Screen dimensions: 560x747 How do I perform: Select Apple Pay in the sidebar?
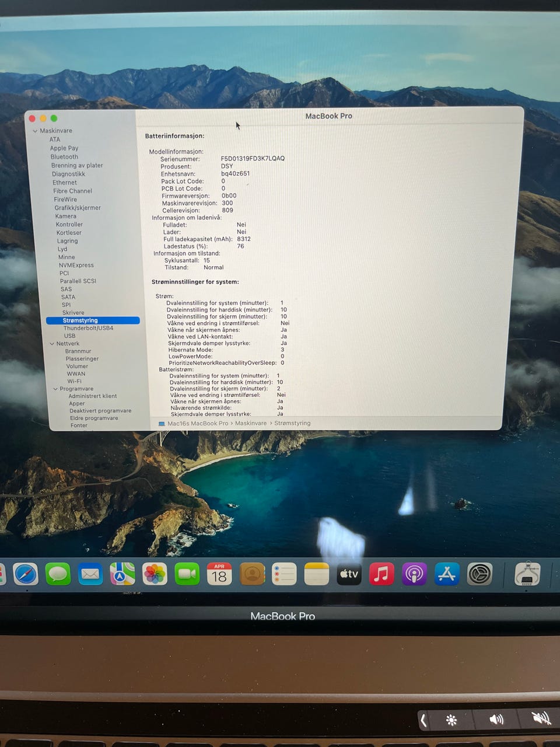(x=64, y=148)
